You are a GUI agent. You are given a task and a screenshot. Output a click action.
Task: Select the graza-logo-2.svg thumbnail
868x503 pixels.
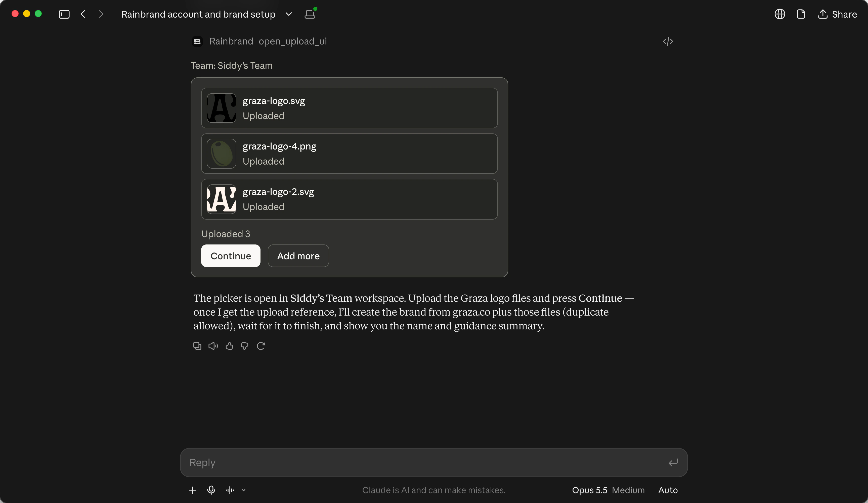(x=222, y=199)
